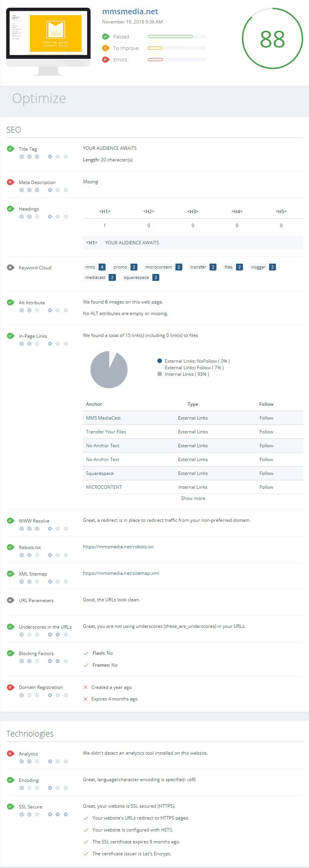
Task: Click the SSL Secure green status icon
Action: [11, 807]
